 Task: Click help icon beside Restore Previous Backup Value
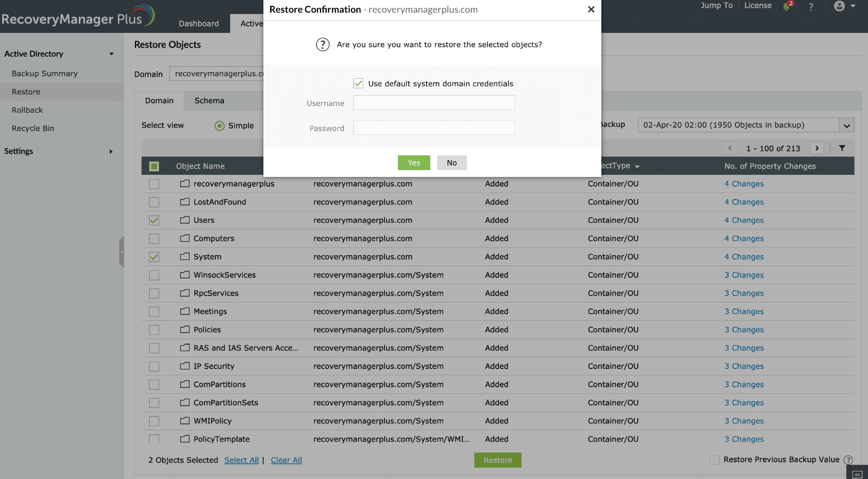pos(849,460)
